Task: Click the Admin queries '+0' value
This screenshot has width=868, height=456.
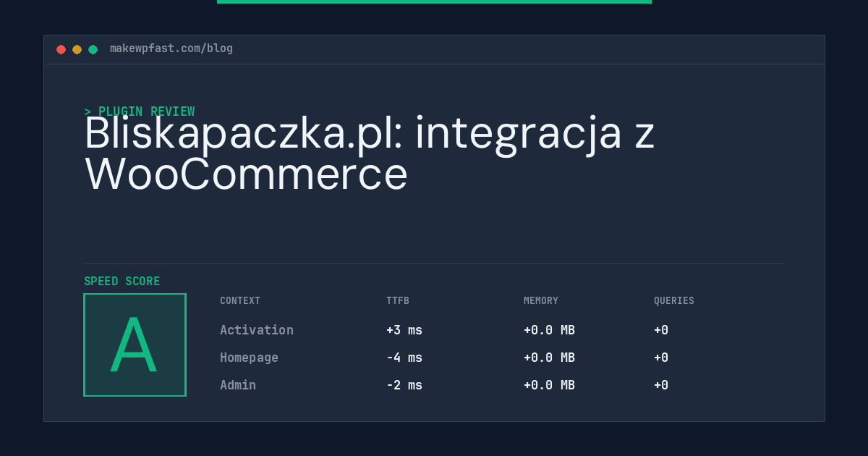Action: click(661, 385)
